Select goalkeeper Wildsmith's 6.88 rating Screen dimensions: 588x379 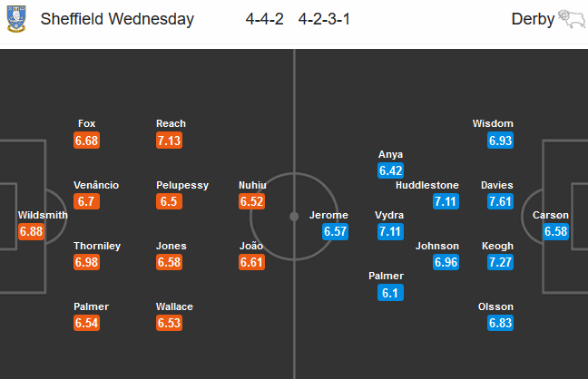click(x=31, y=232)
